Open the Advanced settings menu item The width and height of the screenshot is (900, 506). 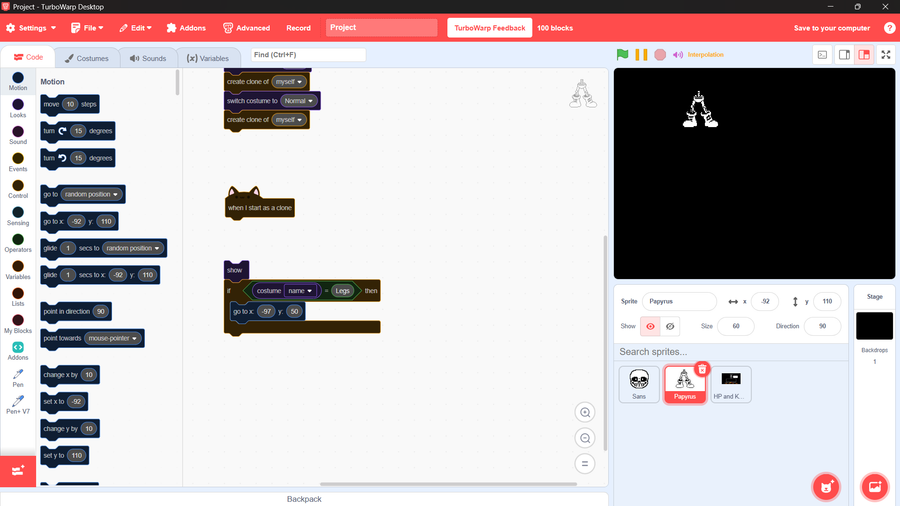coord(246,28)
